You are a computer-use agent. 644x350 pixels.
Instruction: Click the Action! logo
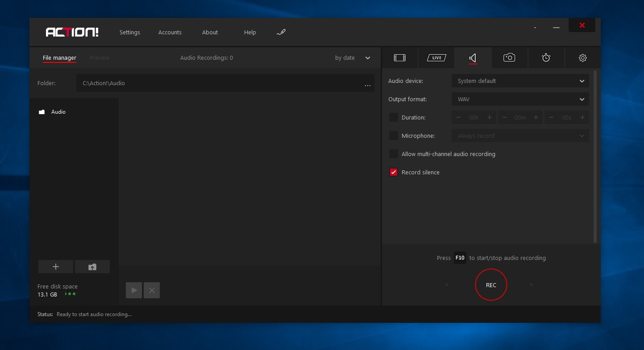[72, 32]
